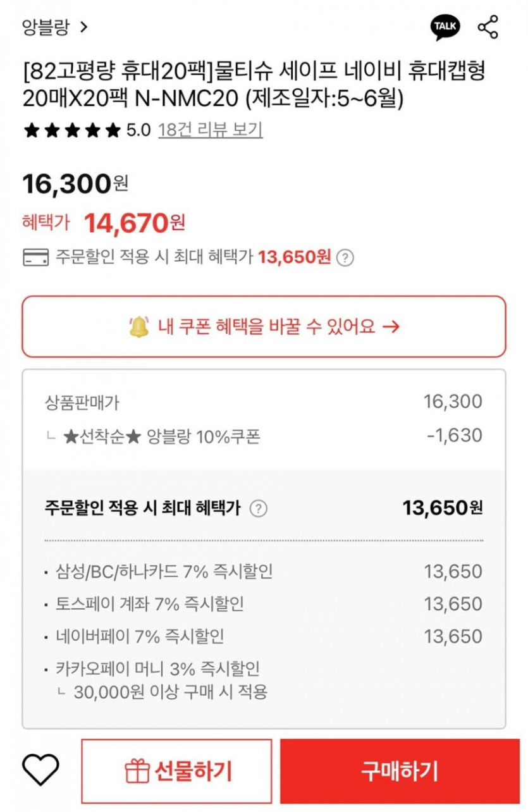528x812 pixels.
Task: Click help icon beside red 13,650원 price
Action: [x=345, y=257]
